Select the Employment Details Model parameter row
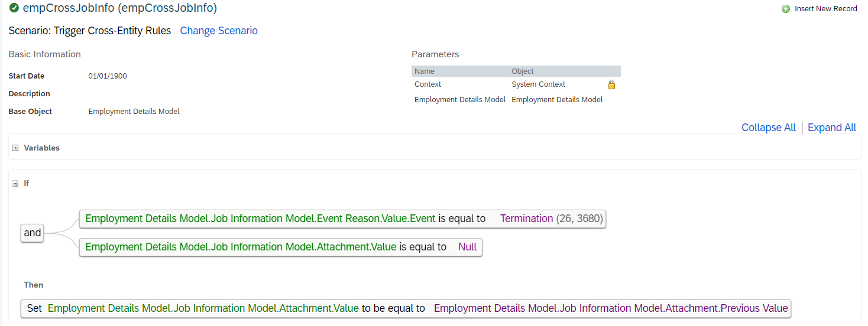The height and width of the screenshot is (326, 868). 516,100
